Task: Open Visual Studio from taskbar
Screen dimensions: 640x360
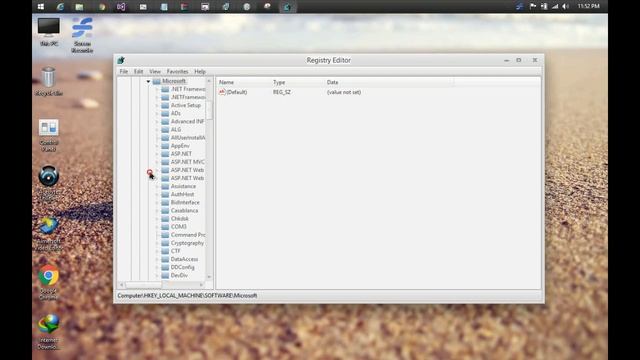Action: 121,7
